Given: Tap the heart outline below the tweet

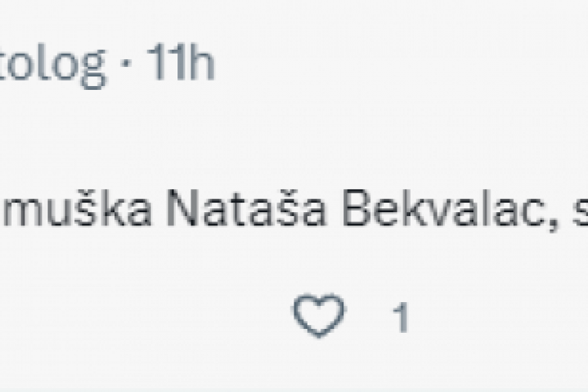Looking at the screenshot, I should [x=319, y=316].
